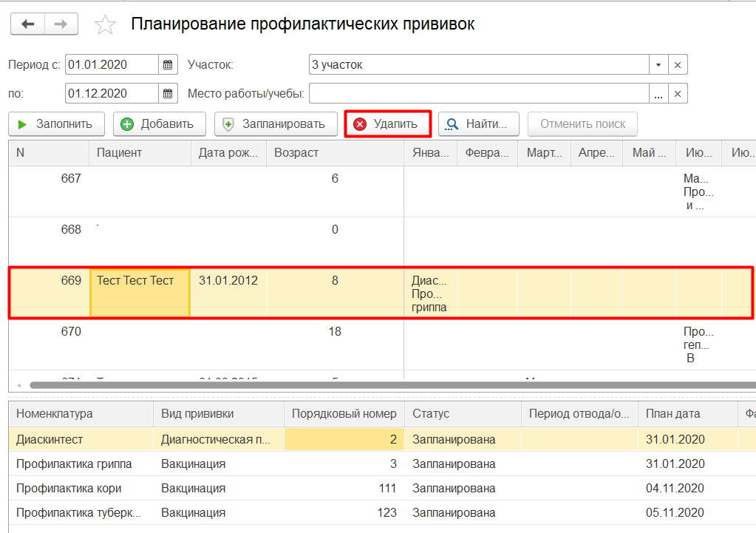Image resolution: width=756 pixels, height=533 pixels.
Task: Clear the Участок field with X icon
Action: pos(678,65)
